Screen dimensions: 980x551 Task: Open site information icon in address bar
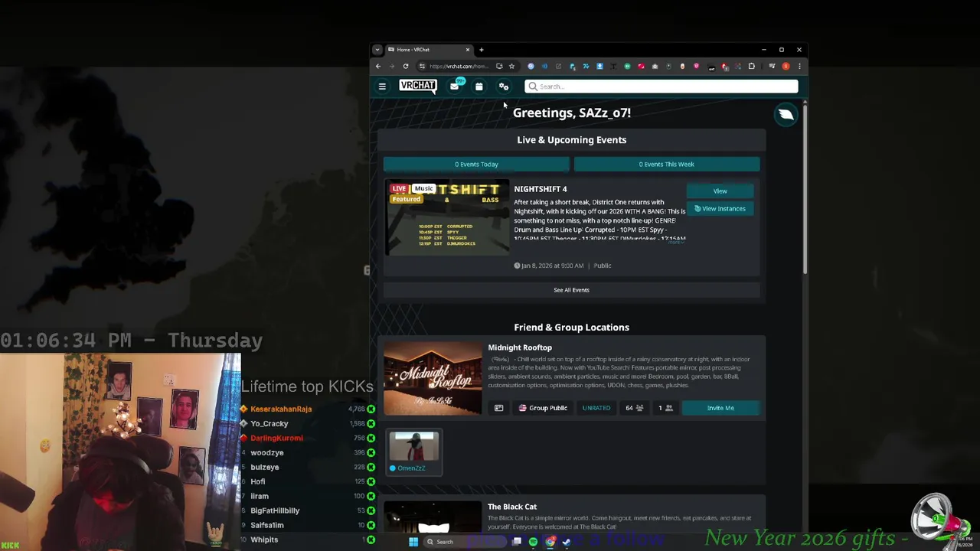[422, 67]
